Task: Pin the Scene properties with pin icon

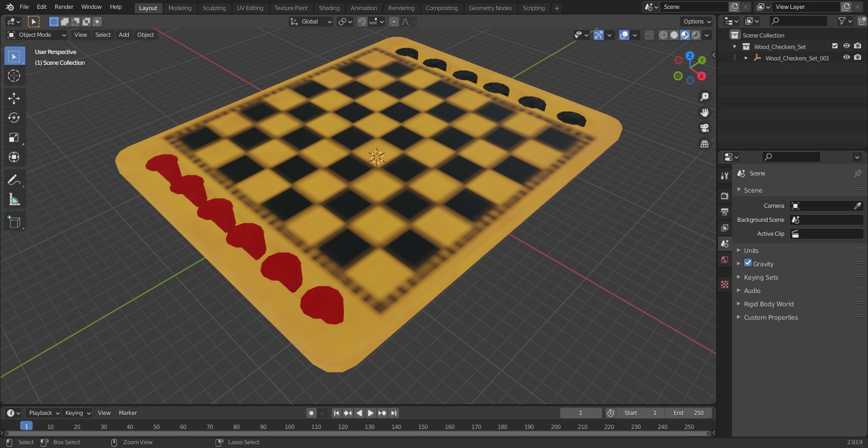Action: [857, 173]
